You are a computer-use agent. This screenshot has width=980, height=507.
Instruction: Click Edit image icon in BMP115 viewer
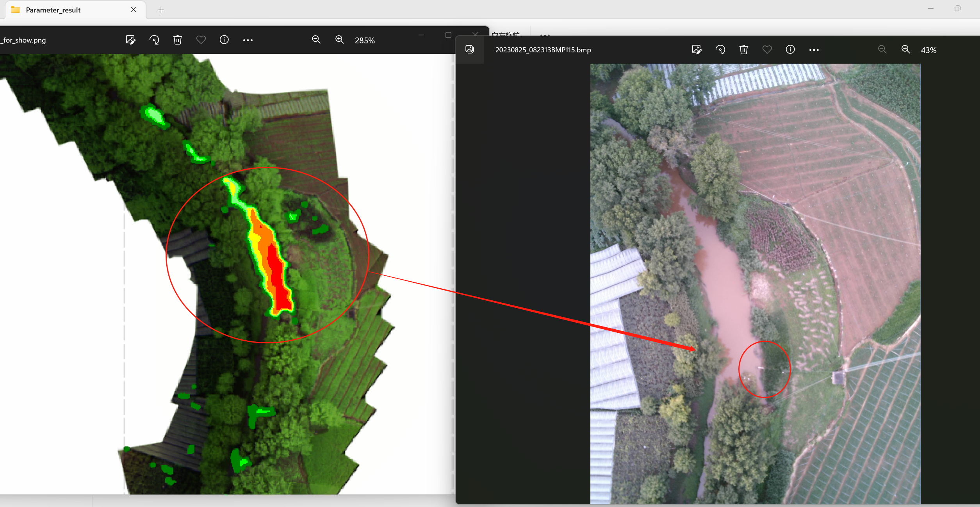click(x=697, y=50)
